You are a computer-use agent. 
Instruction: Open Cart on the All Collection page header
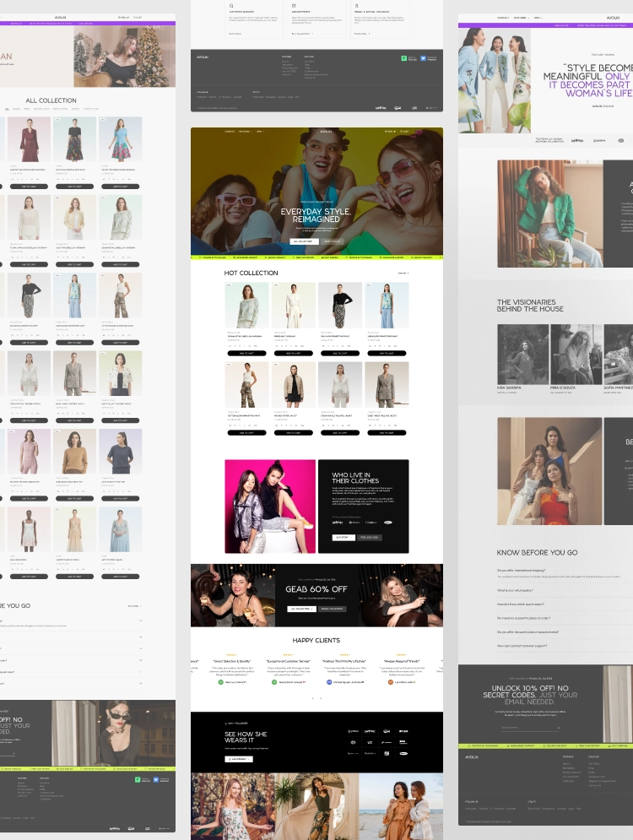click(x=138, y=17)
